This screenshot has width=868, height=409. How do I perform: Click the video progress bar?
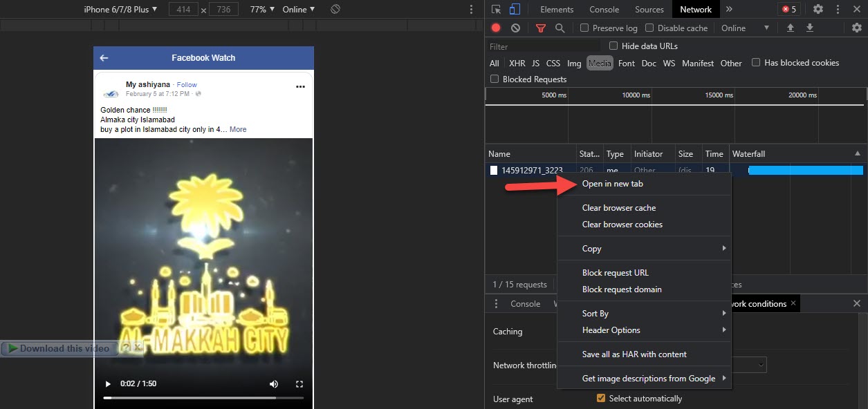pos(203,398)
